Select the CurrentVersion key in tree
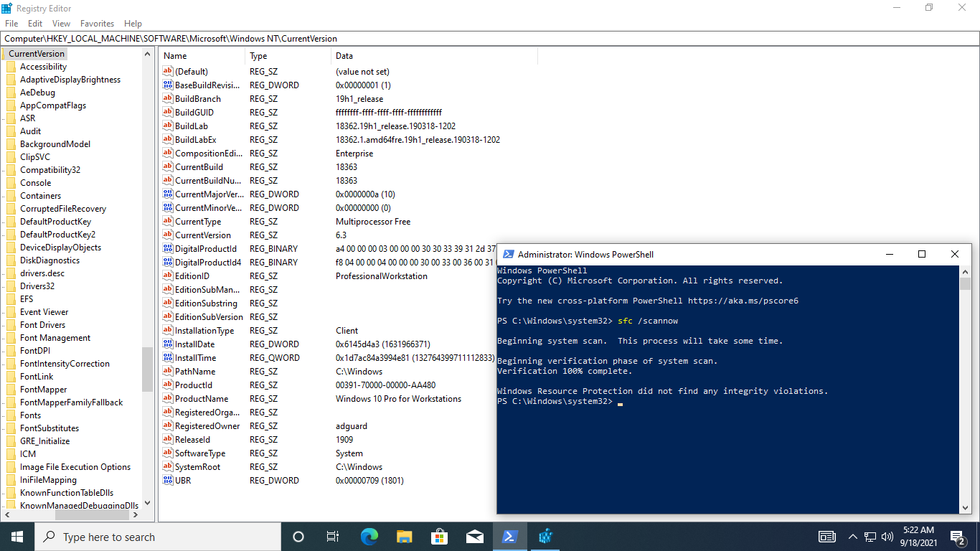 (37, 54)
